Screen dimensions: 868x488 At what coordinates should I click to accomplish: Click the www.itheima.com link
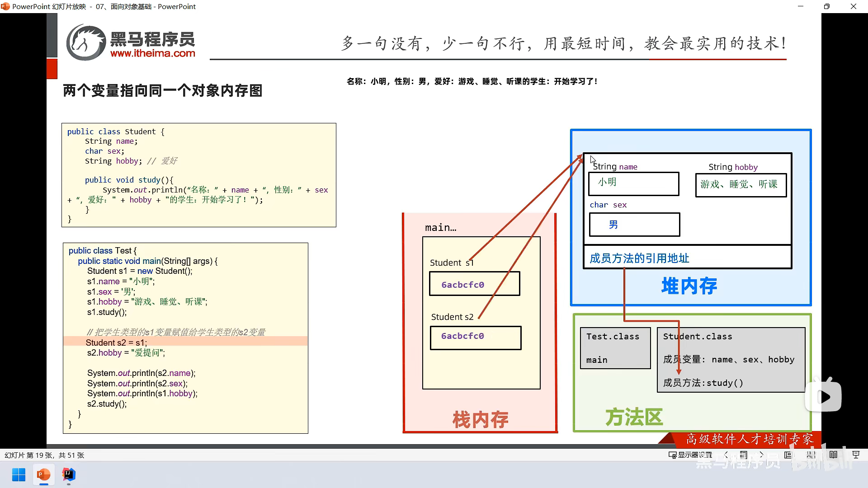(152, 53)
